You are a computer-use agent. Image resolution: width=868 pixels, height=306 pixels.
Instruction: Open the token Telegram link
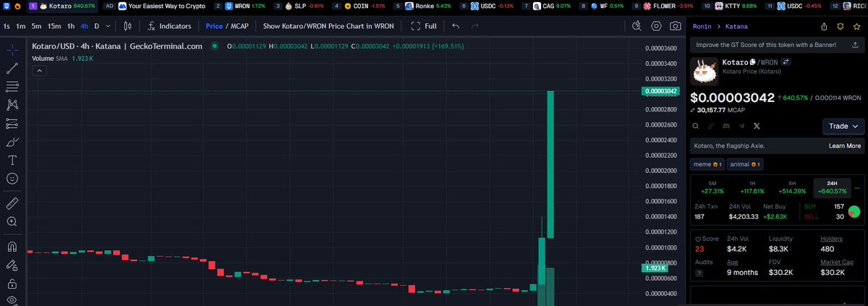pyautogui.click(x=741, y=126)
